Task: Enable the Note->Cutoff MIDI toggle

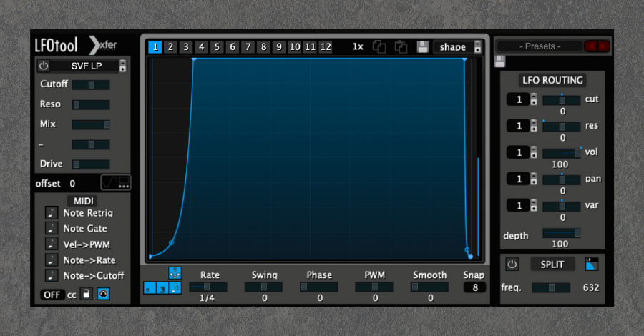Action: click(52, 275)
